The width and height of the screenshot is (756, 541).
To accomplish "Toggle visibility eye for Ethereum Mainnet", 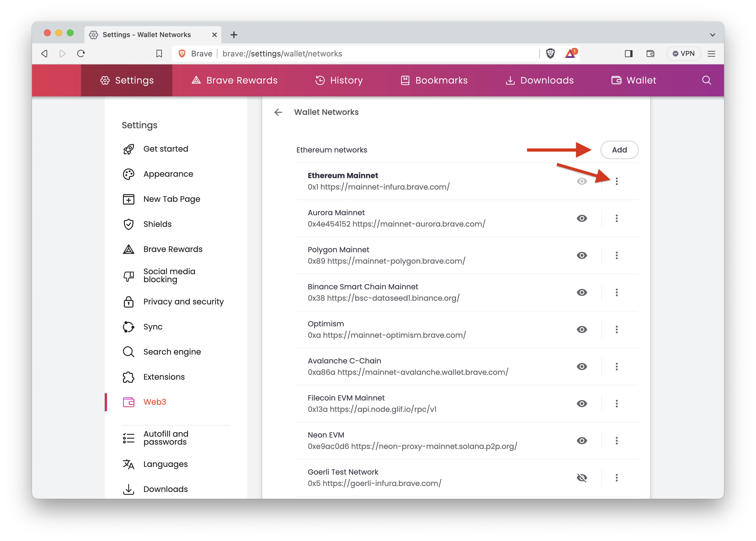I will [582, 182].
